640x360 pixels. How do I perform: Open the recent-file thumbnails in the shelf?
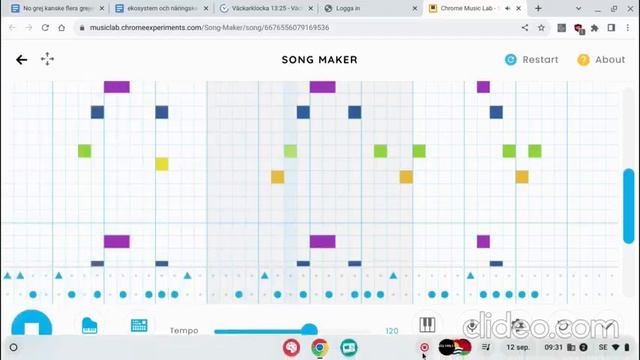455,347
